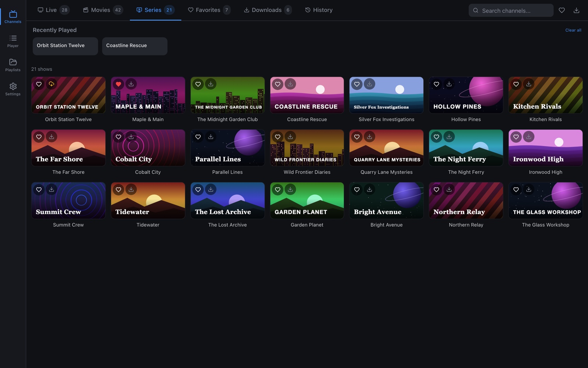
Task: Toggle favorite on Tidewater
Action: point(118,190)
